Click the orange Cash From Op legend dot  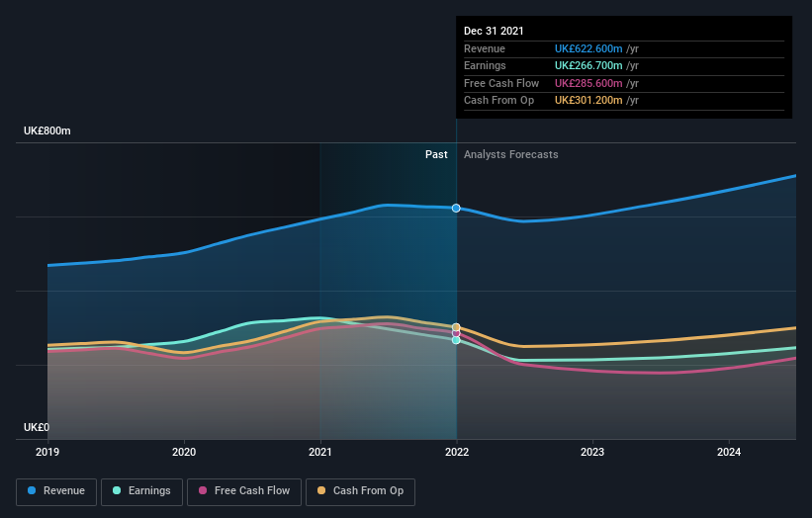coord(321,490)
